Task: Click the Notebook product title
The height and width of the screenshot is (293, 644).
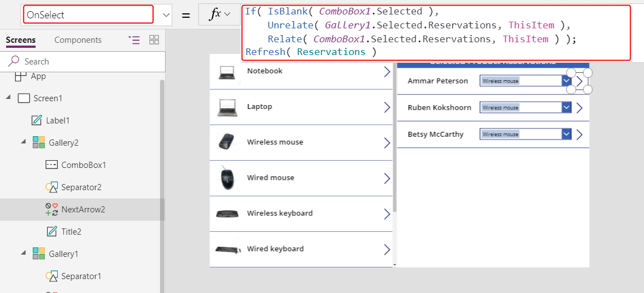Action: (x=265, y=71)
